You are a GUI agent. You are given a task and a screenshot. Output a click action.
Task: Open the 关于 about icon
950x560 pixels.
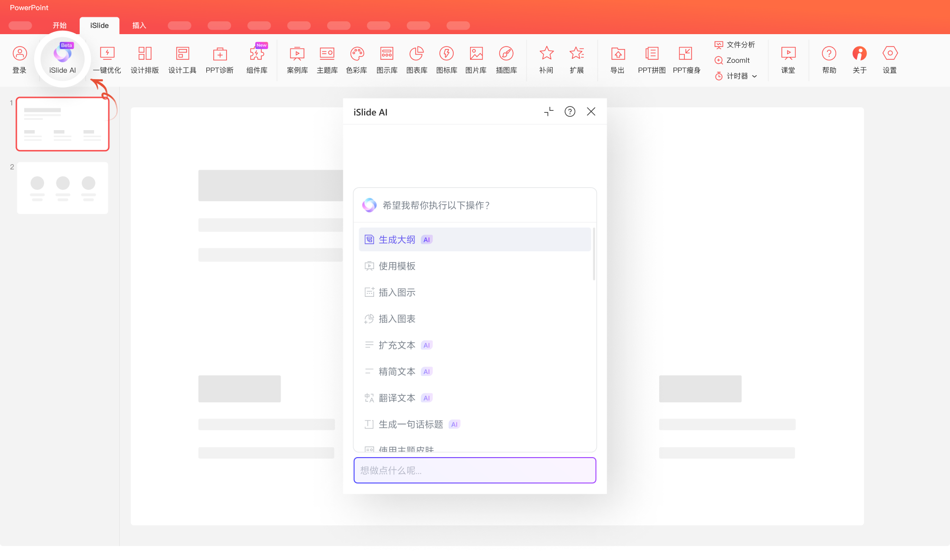tap(859, 59)
